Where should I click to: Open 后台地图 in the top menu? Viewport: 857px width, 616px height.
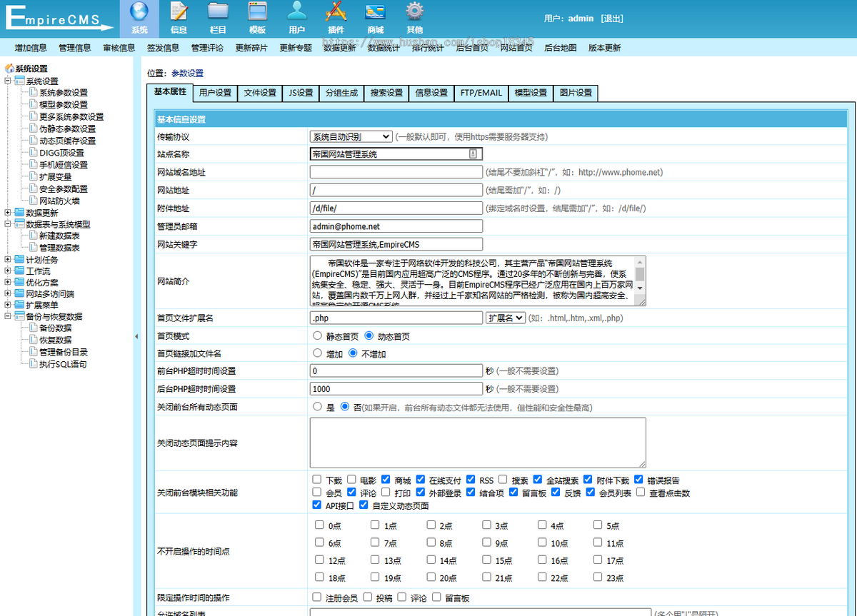click(560, 48)
